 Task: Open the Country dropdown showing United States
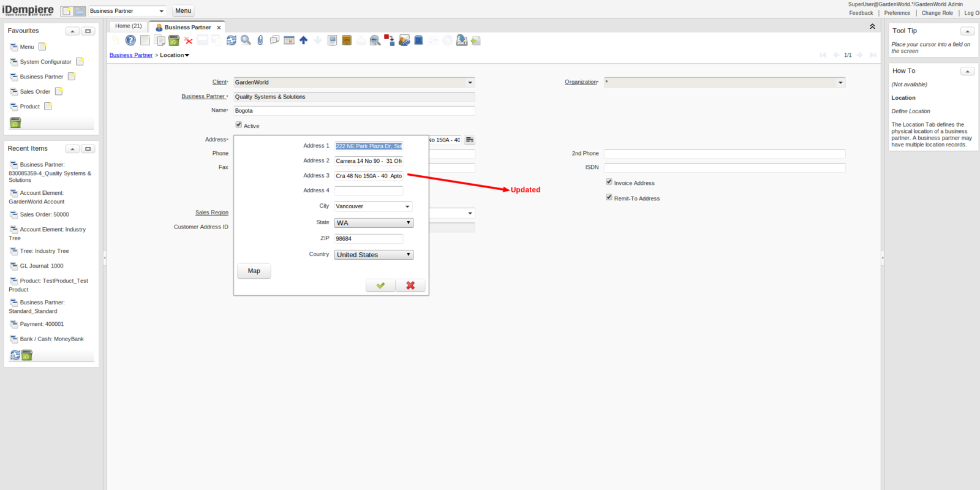point(374,255)
